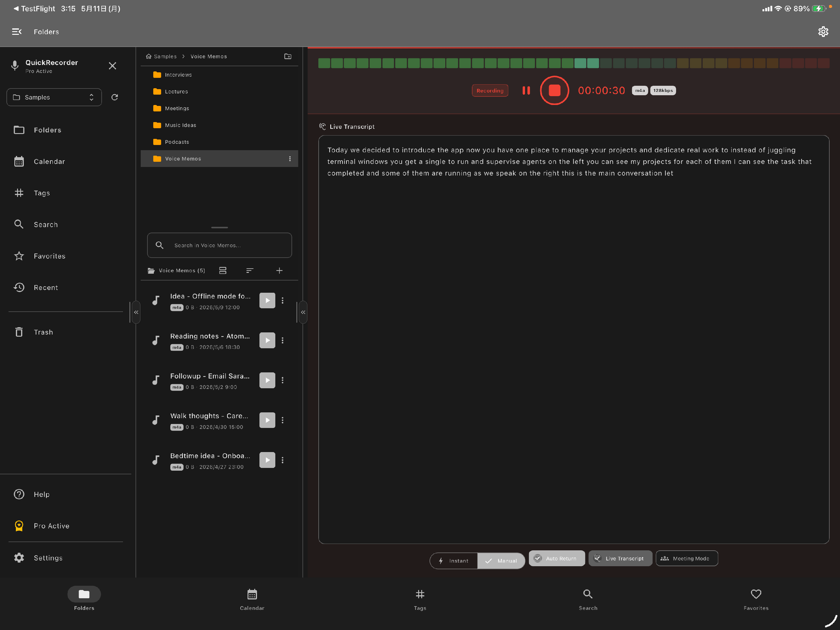Screen dimensions: 840x630
Task: Open options for Bedtime idea
Action: (x=283, y=460)
